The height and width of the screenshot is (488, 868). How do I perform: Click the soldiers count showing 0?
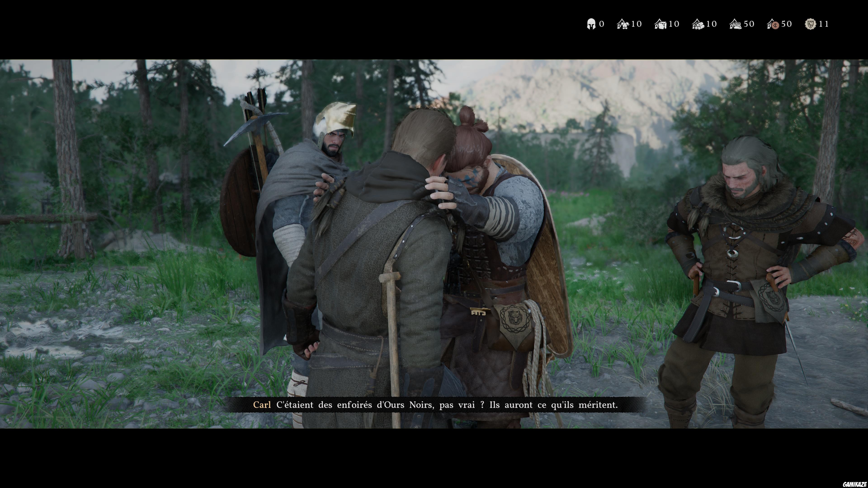[x=602, y=24]
